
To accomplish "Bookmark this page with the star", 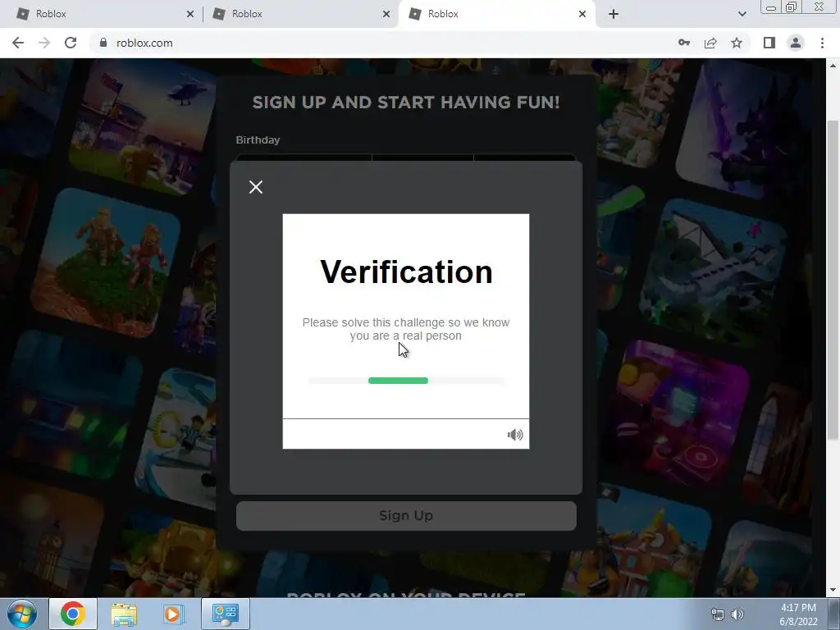I will (737, 43).
